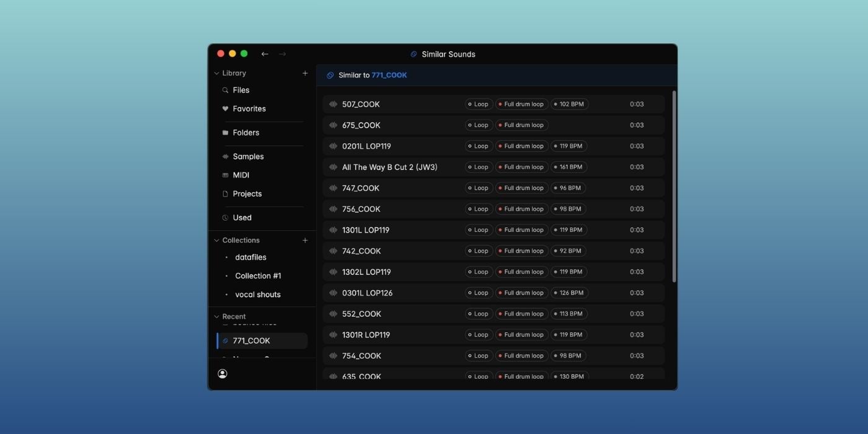Add a new collection with plus icon

point(305,241)
